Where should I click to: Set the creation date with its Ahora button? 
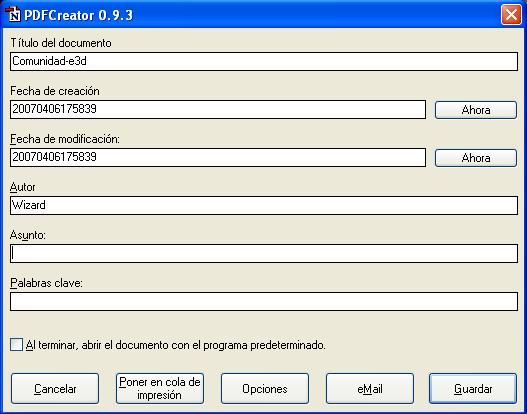476,110
